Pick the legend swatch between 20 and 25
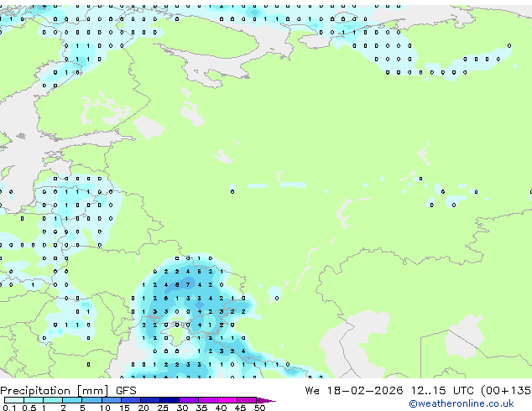Image resolution: width=532 pixels, height=411 pixels. coord(150,400)
